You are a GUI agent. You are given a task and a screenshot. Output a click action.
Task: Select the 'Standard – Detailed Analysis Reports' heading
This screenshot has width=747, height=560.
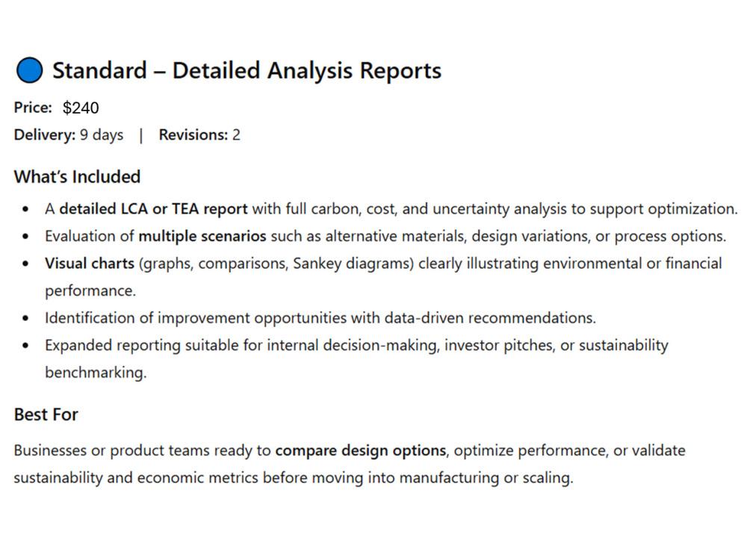[247, 70]
